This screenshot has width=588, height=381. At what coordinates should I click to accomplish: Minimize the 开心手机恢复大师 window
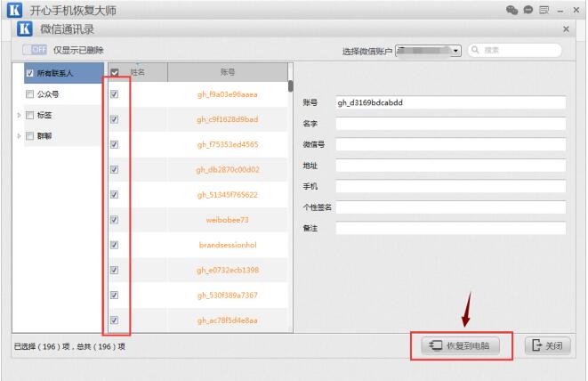coord(560,11)
